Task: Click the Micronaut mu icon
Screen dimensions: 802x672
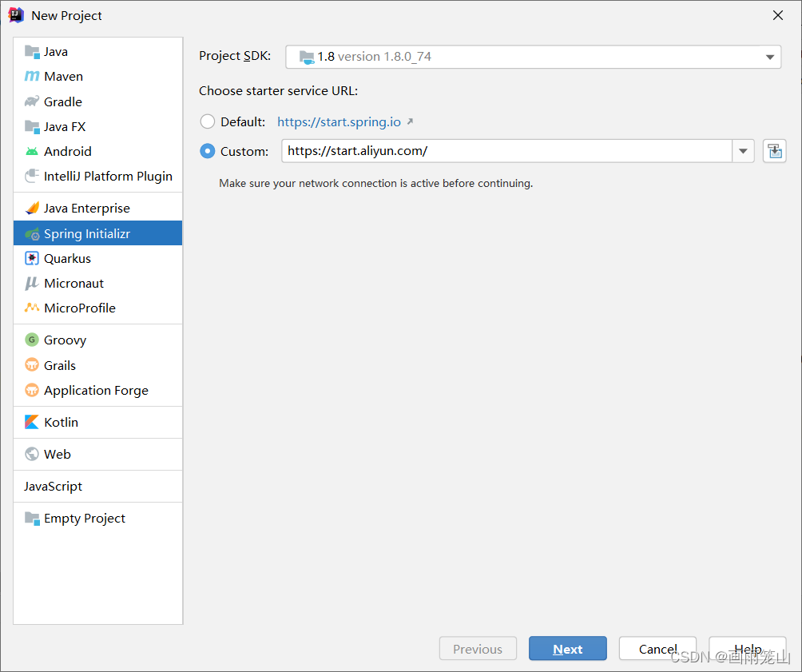Action: pos(32,283)
